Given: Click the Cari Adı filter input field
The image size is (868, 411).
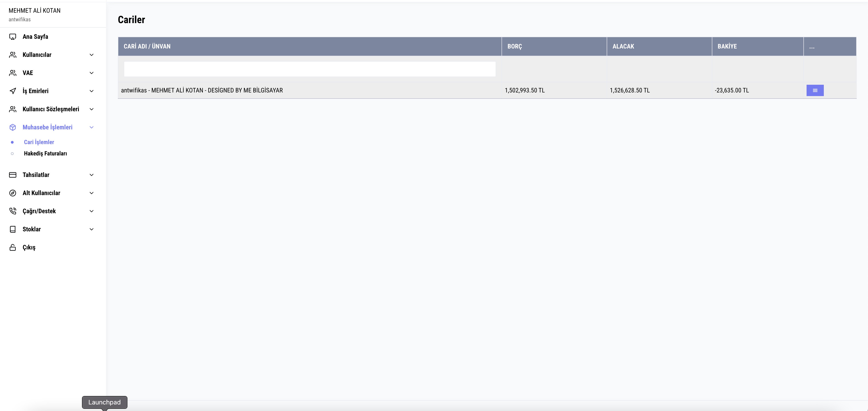Looking at the screenshot, I should (x=309, y=69).
